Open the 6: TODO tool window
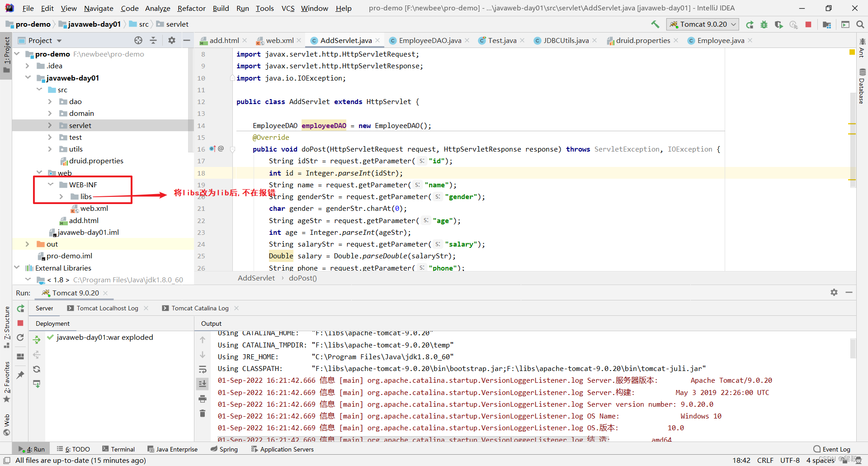Image resolution: width=868 pixels, height=466 pixels. click(73, 449)
